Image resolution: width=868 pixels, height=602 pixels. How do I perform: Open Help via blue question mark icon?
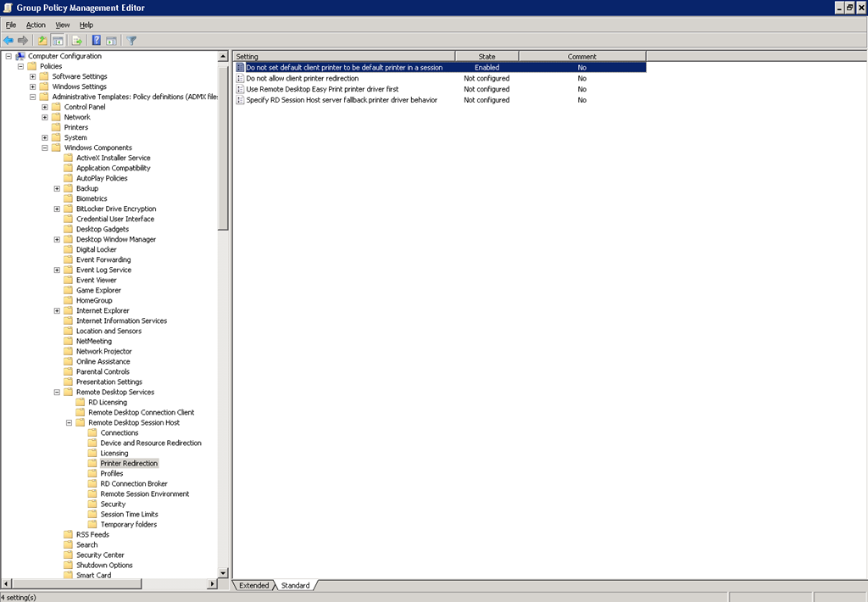click(x=97, y=41)
